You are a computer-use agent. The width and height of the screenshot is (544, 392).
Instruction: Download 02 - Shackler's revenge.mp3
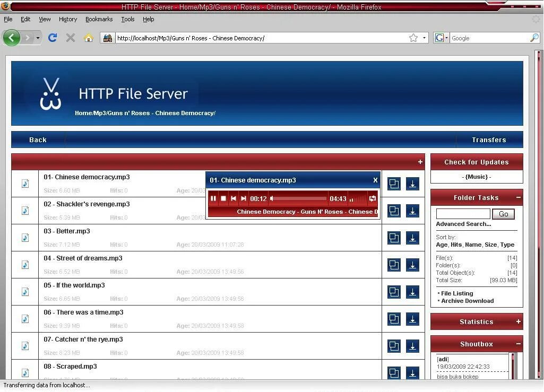click(x=412, y=211)
